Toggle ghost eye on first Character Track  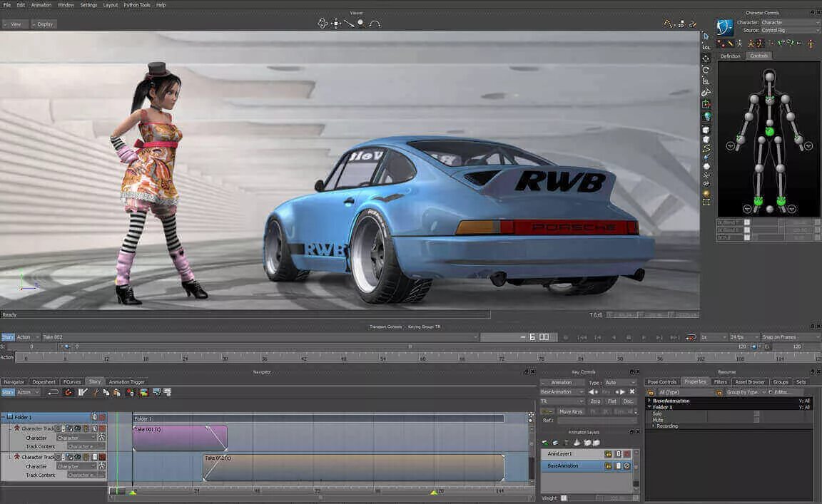click(x=77, y=428)
